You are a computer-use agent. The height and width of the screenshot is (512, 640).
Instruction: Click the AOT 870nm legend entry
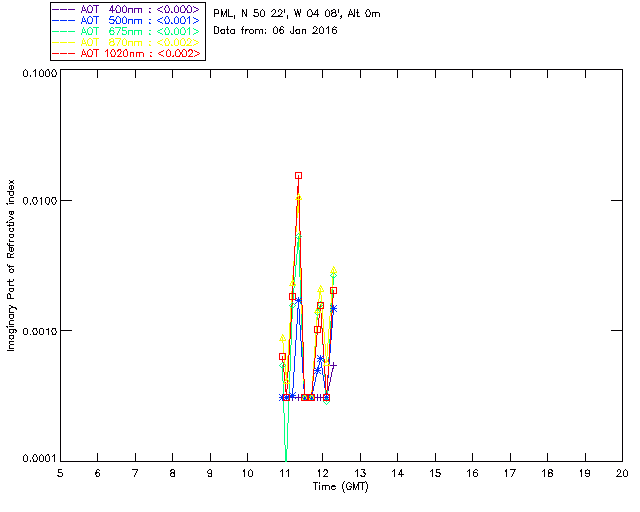tap(126, 42)
